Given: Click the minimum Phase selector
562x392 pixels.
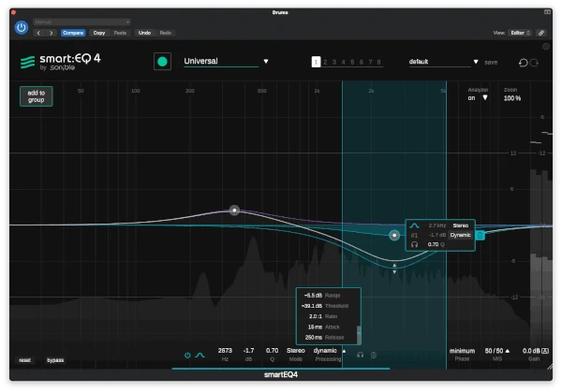Looking at the screenshot, I should tap(462, 351).
